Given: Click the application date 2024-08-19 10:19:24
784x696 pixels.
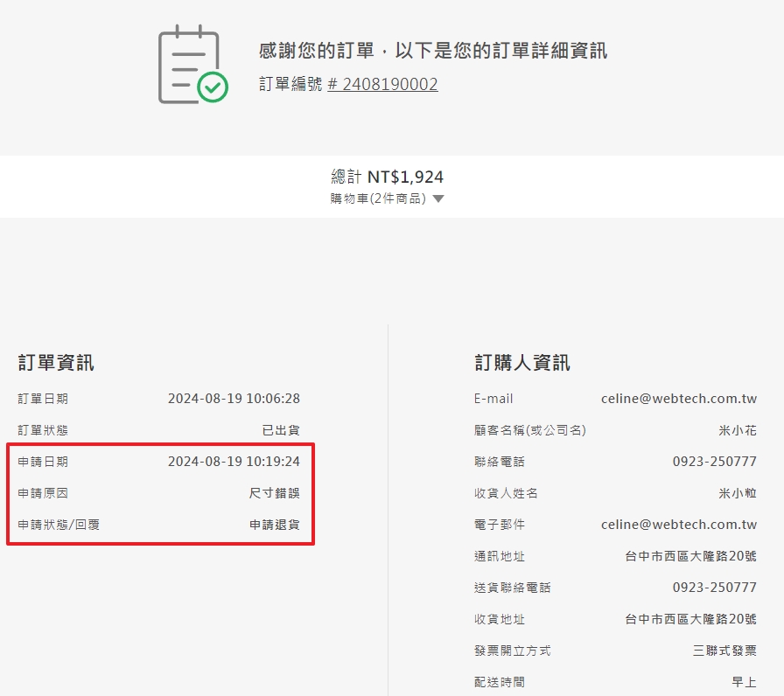Looking at the screenshot, I should (x=234, y=462).
